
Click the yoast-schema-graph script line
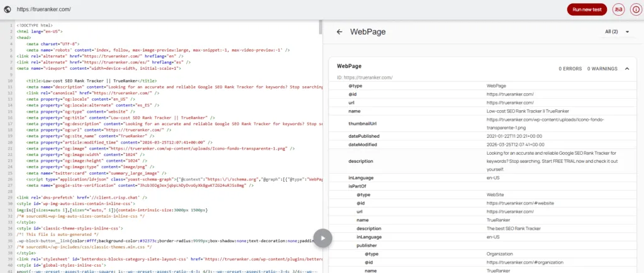click(x=175, y=179)
